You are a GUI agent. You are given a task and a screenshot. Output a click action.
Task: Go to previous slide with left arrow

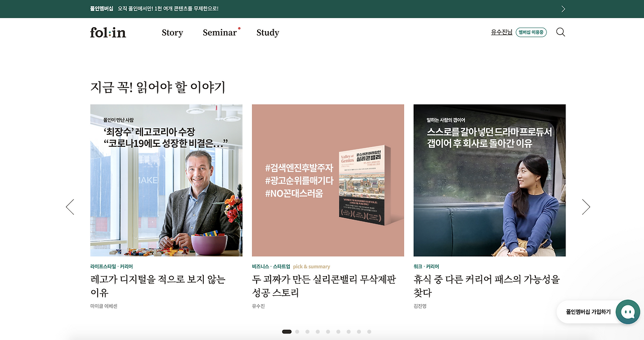[x=70, y=207]
